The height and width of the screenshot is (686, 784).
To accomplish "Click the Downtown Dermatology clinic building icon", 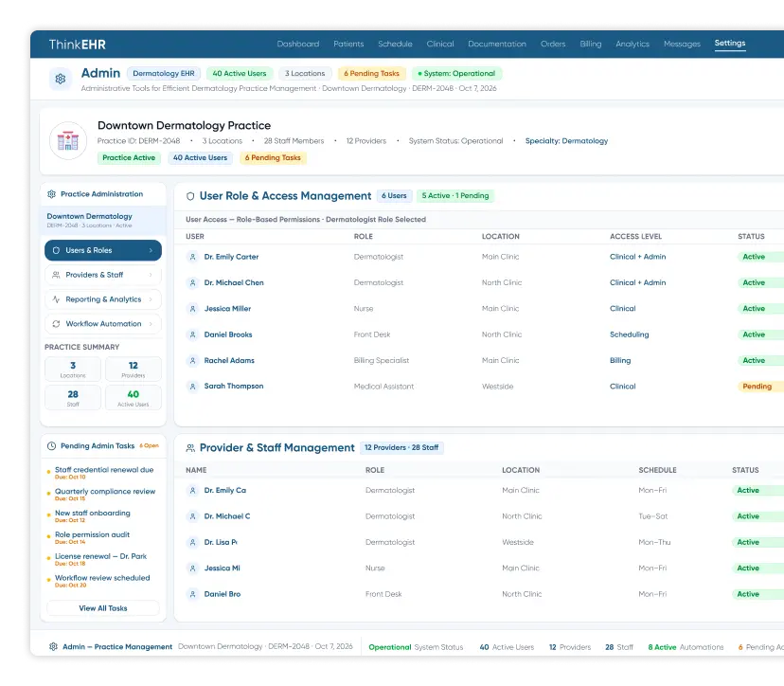I will [68, 141].
